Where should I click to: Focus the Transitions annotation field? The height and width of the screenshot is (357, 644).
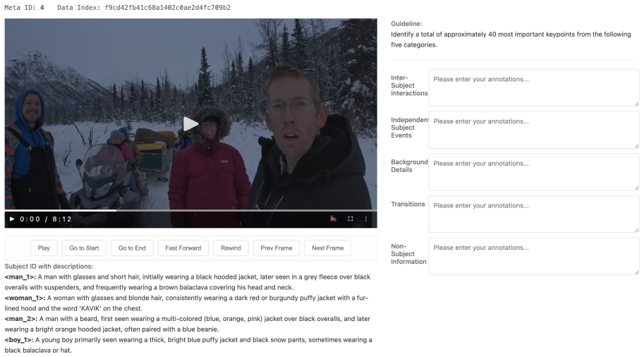coord(533,214)
